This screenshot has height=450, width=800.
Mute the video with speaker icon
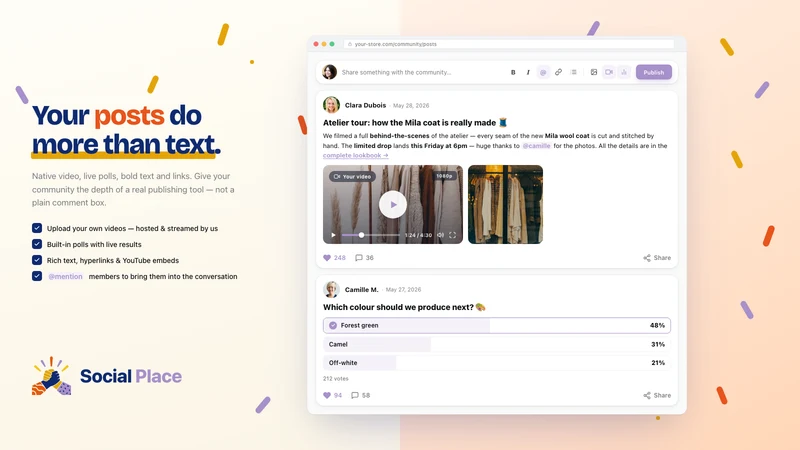point(440,235)
